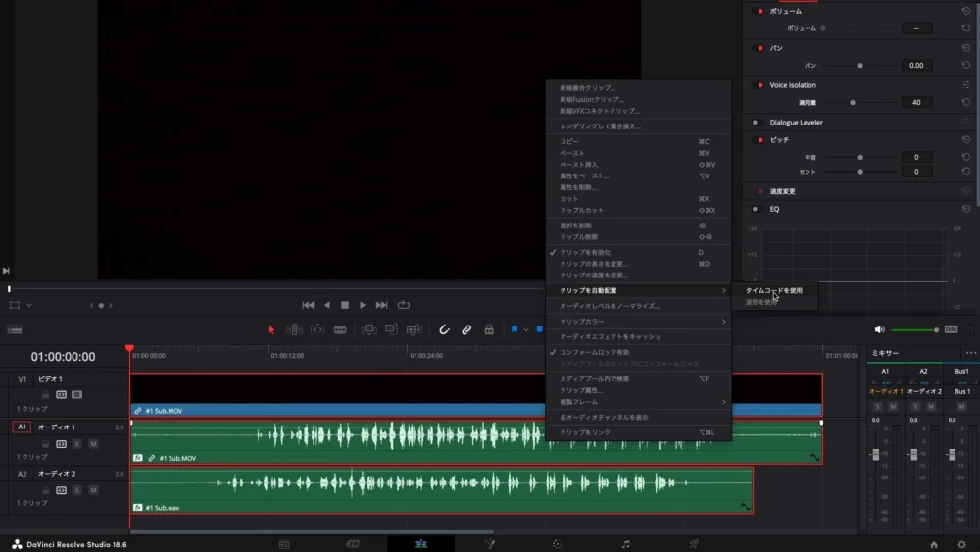Viewport: 980px width, 552px height.
Task: Reset the Pan value
Action: [966, 65]
